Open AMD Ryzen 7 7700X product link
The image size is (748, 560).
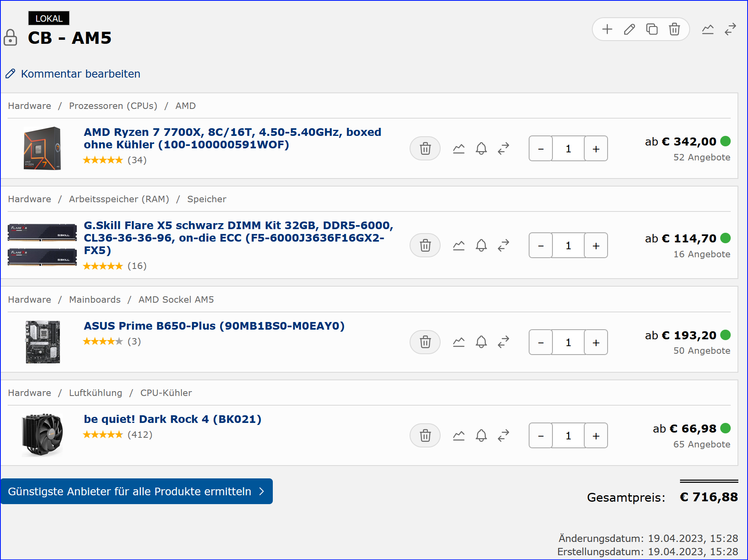tap(233, 138)
